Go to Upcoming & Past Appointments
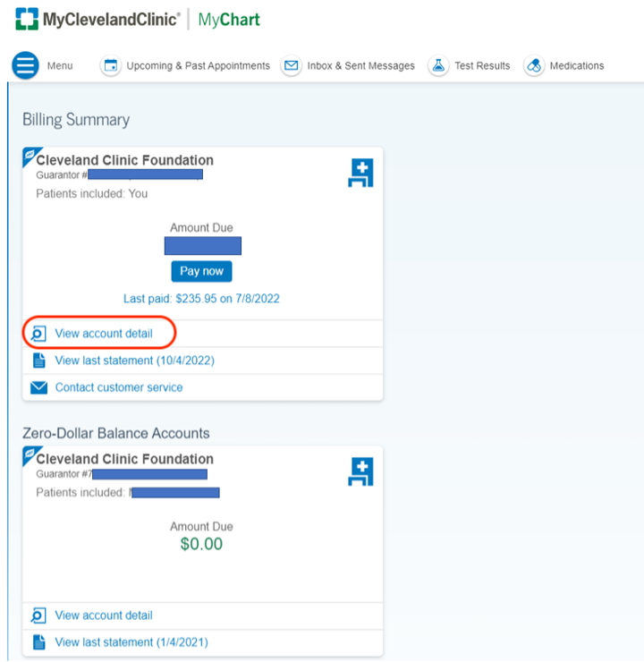 coord(198,66)
